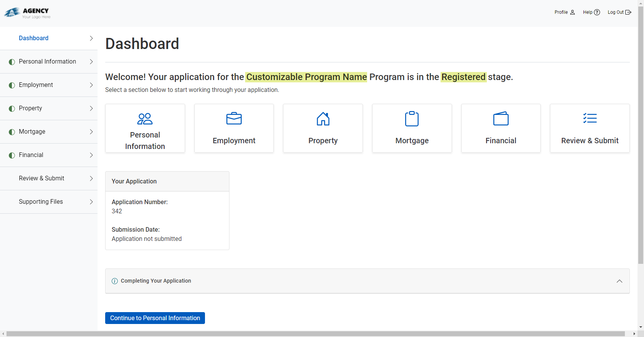Select the Property house icon card
Screen dimensions: 644x337
(x=323, y=119)
